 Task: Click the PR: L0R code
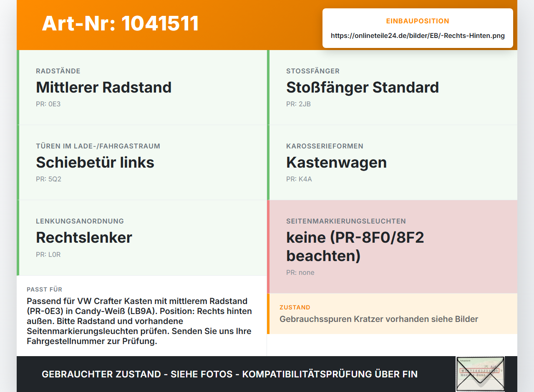[x=48, y=254]
